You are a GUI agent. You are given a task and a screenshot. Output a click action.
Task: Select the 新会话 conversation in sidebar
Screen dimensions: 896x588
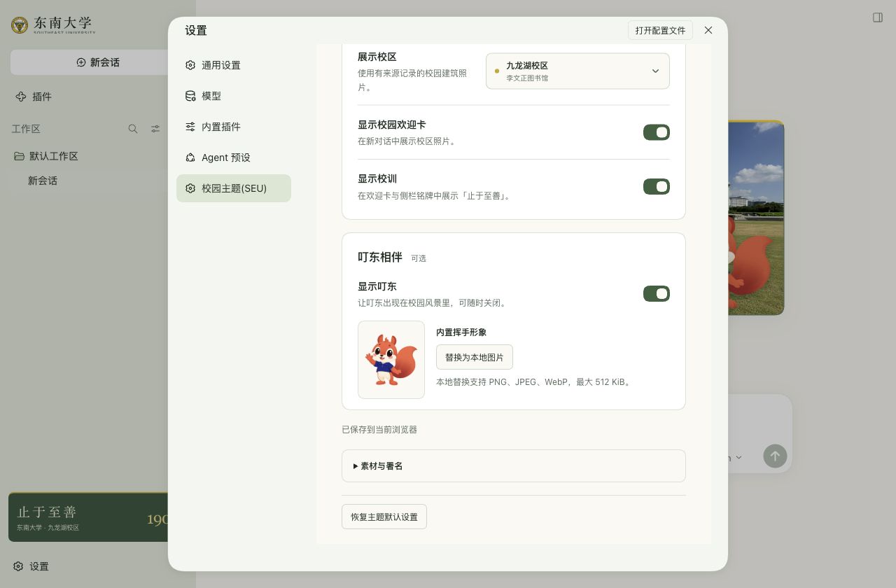(43, 181)
